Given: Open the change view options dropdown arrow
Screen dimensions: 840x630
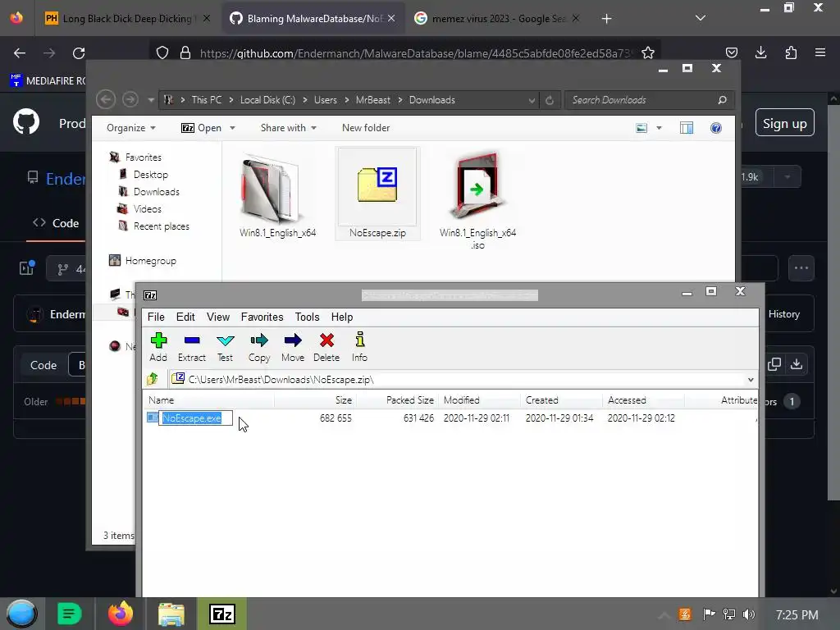Looking at the screenshot, I should pyautogui.click(x=659, y=128).
